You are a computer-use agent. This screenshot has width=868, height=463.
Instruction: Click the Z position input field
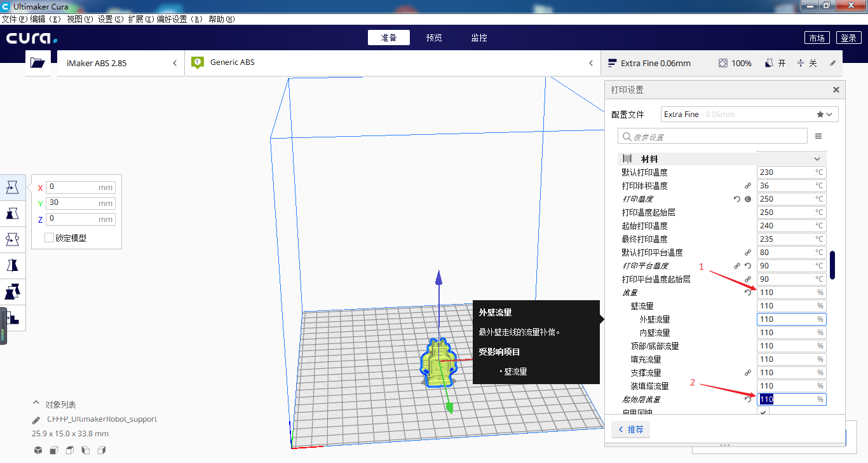pyautogui.click(x=80, y=219)
